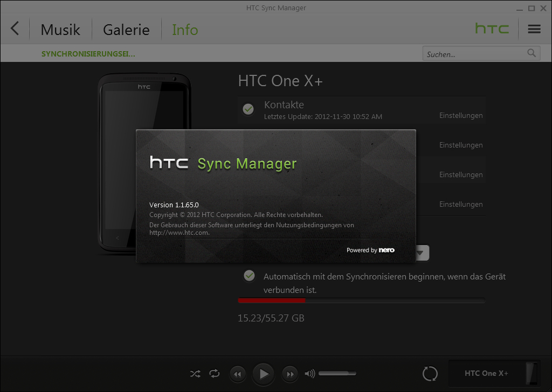The image size is (552, 392).
Task: Open Einstellungen for Kontakte
Action: tap(461, 115)
